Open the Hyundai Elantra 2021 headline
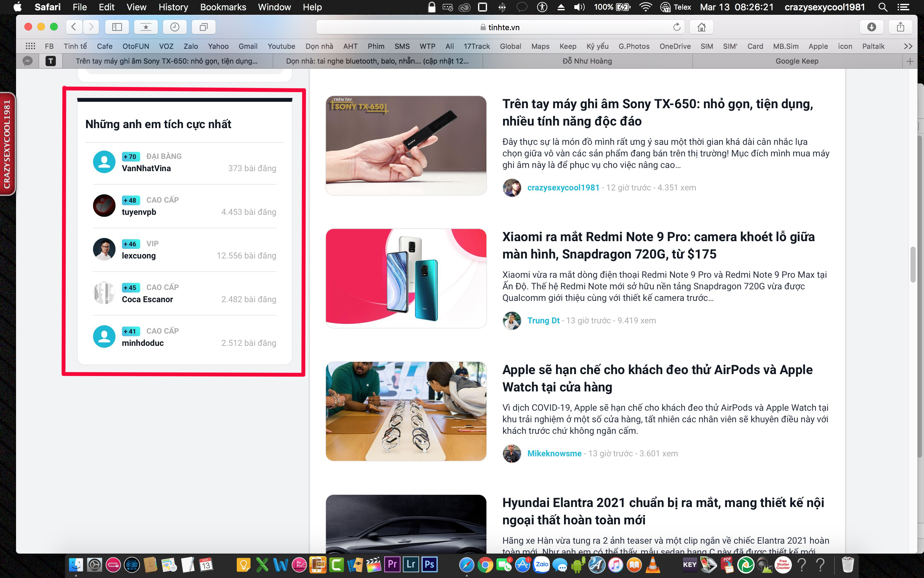 [663, 511]
